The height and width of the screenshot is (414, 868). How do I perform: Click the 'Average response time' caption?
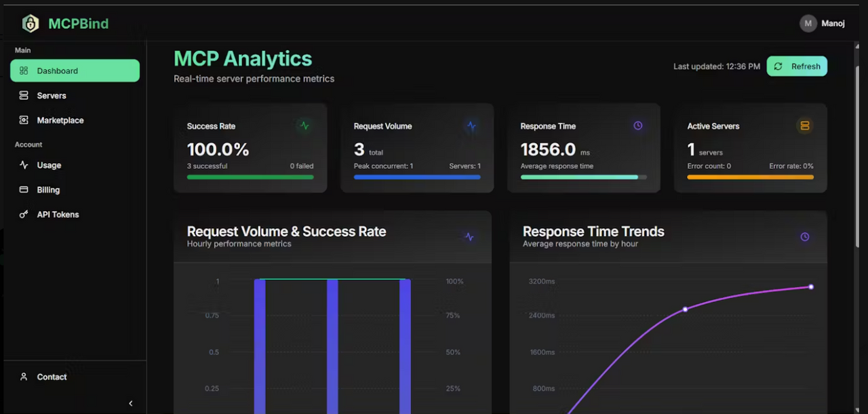(x=557, y=166)
